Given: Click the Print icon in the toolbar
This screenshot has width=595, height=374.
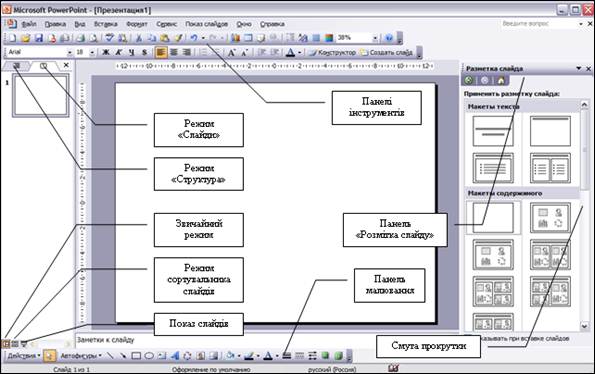Looking at the screenshot, I should (x=80, y=38).
